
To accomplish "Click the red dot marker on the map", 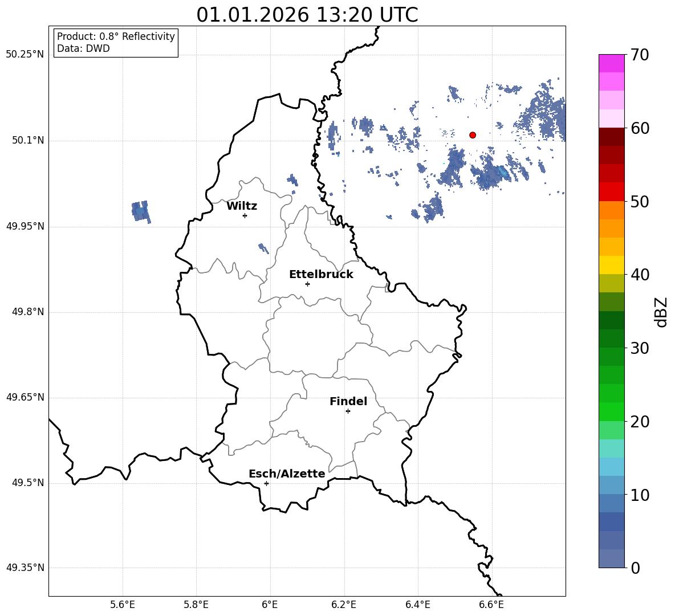I will pyautogui.click(x=472, y=135).
